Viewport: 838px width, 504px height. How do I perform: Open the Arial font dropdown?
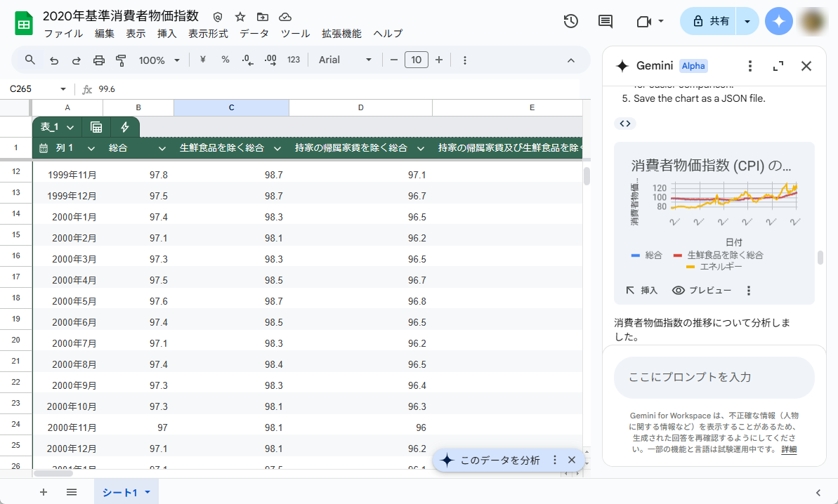click(345, 60)
